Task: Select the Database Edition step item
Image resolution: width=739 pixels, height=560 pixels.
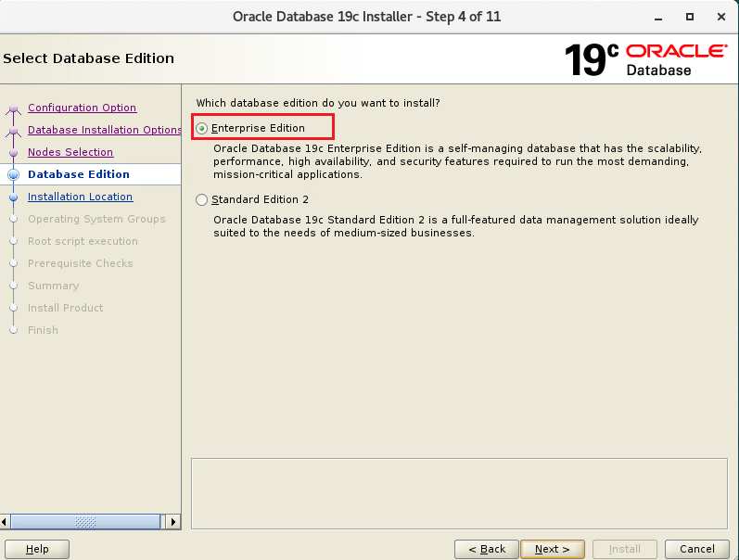Action: pos(79,174)
